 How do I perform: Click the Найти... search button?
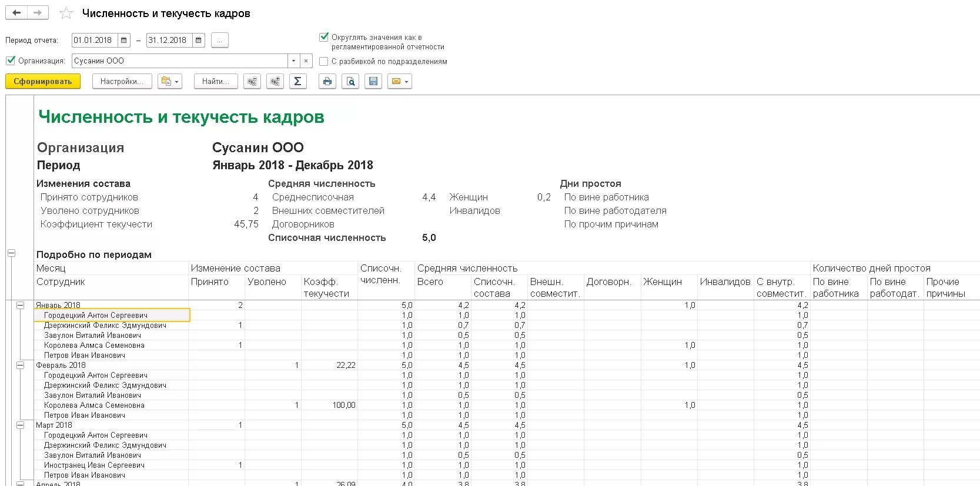[216, 81]
